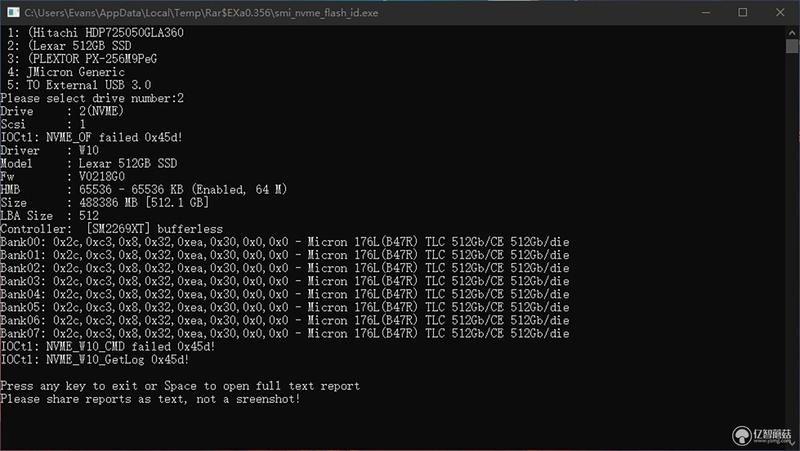Viewport: 800px width, 451px height.
Task: Minimize the smi_nvme_flash_id.exe console window
Action: [x=706, y=12]
